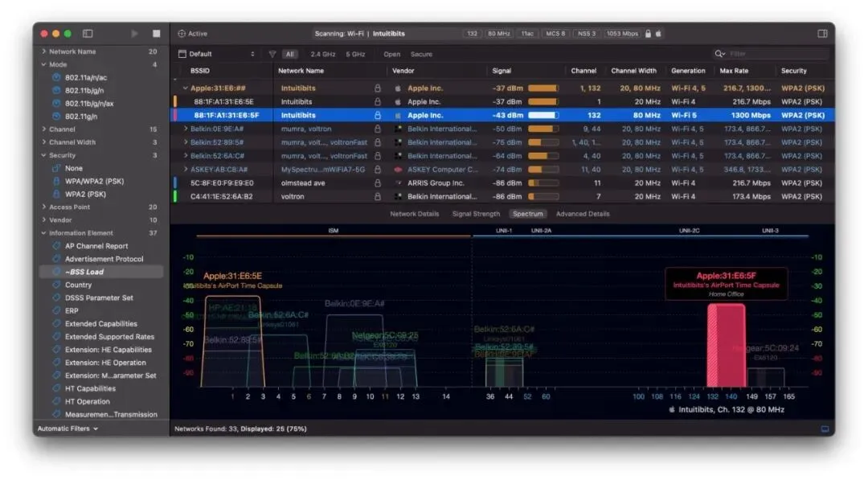
Task: Open the Automatic Filters menu
Action: [x=68, y=429]
